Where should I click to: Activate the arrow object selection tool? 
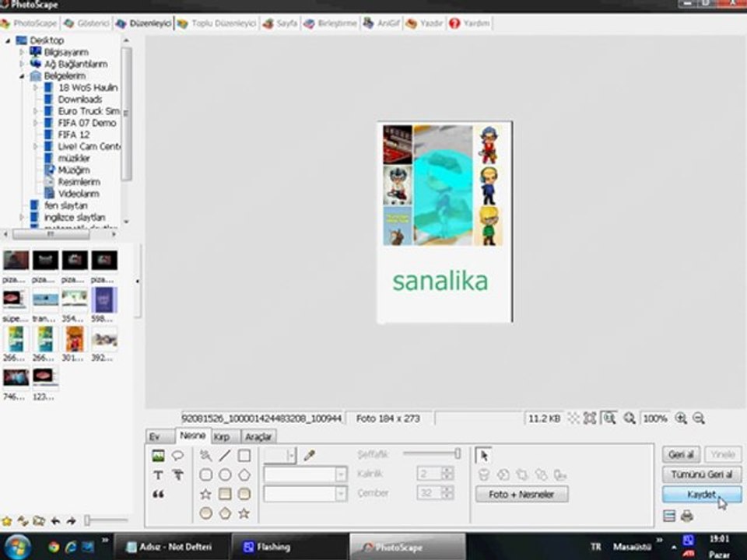coord(483,456)
